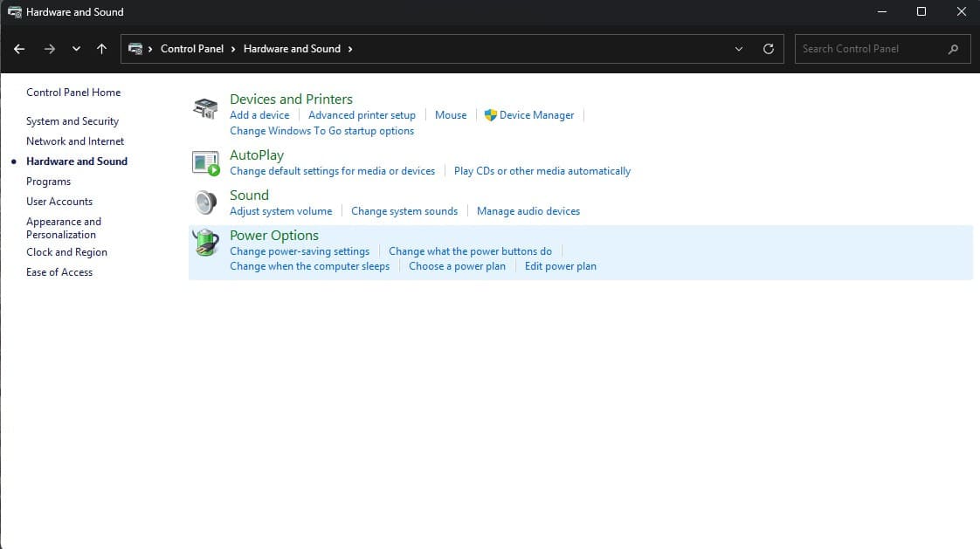Click Change default settings for media or devices
980x549 pixels.
tap(333, 171)
